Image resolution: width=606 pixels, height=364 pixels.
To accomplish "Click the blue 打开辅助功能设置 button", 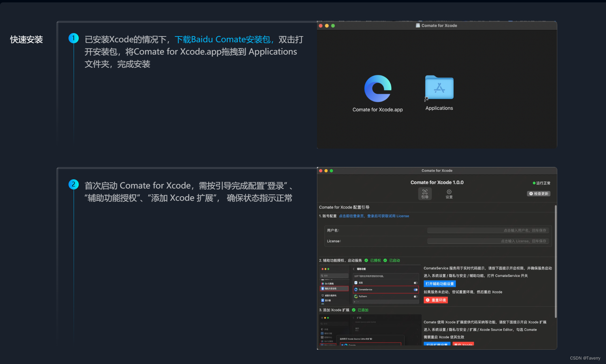I will click(x=440, y=284).
